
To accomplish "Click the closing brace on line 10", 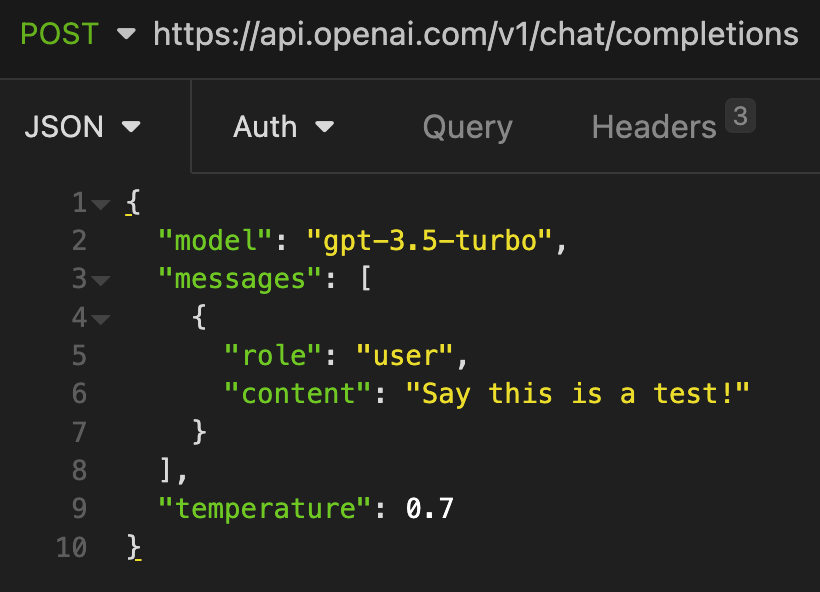I will tap(134, 547).
